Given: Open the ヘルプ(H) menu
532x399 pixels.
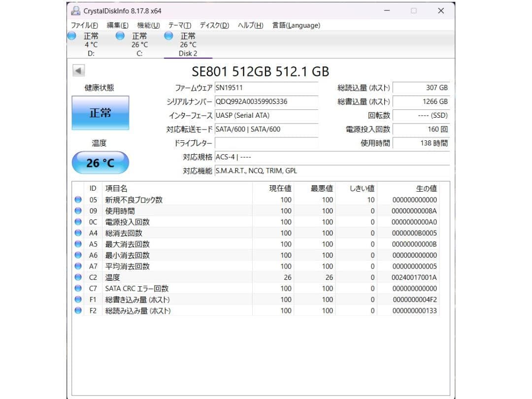Looking at the screenshot, I should [x=250, y=26].
